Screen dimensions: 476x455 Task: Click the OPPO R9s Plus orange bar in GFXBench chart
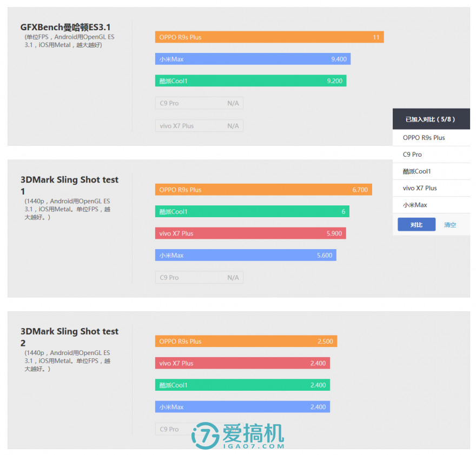point(269,37)
